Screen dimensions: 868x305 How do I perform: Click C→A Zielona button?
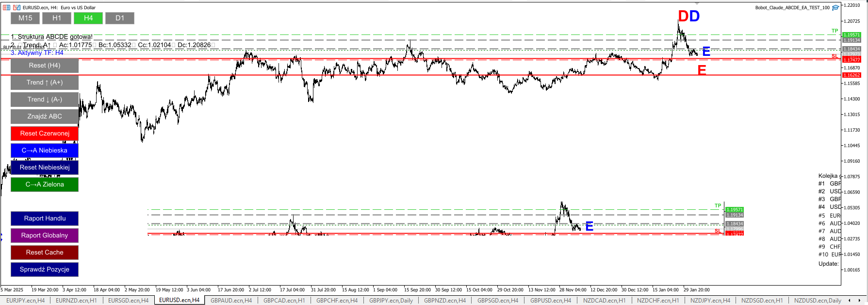(x=45, y=185)
